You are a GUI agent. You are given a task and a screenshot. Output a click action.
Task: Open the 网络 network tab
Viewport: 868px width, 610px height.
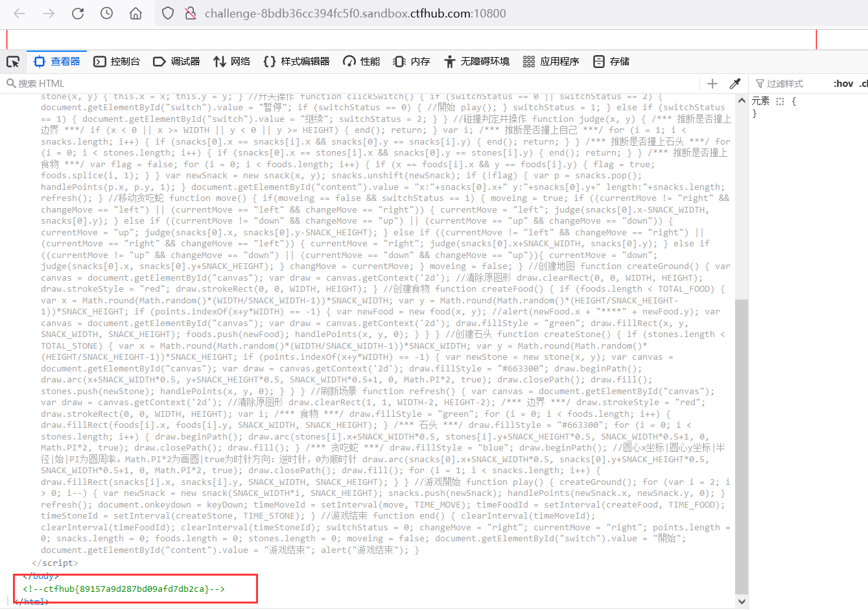coord(232,62)
